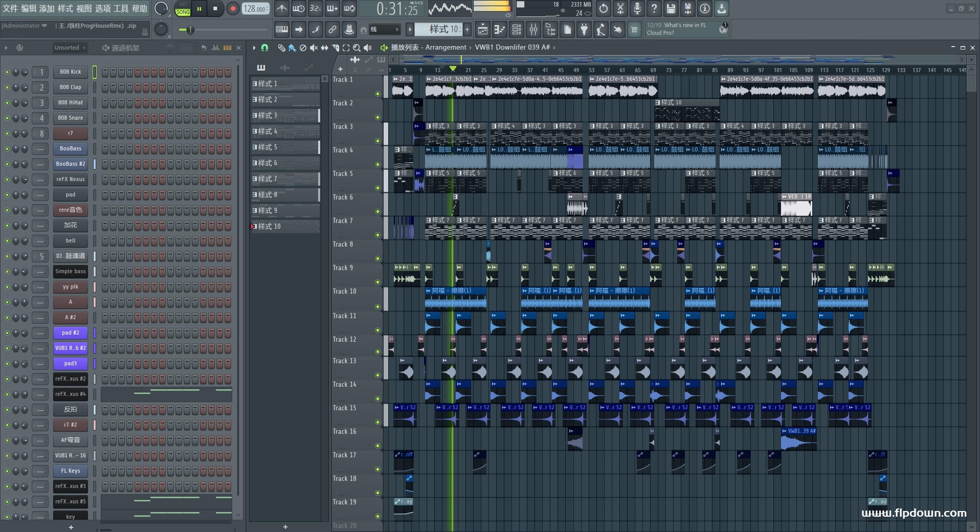Mute Track 5 in the playlist
This screenshot has width=980, height=532.
pos(377,188)
